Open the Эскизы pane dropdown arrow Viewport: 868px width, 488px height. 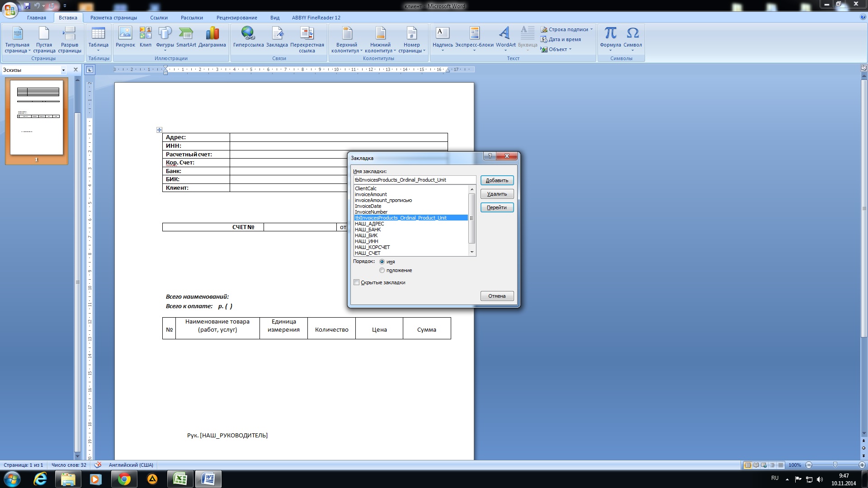coord(63,70)
